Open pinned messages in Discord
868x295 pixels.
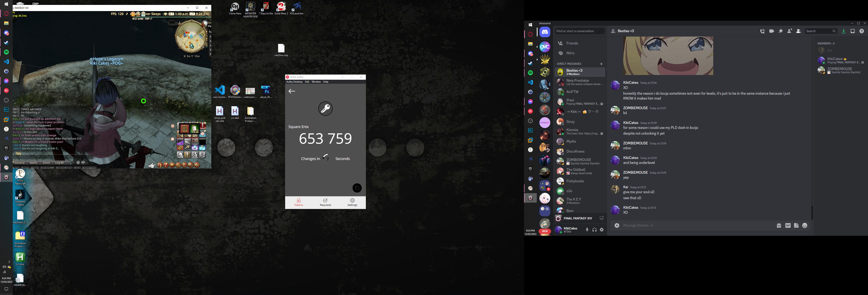point(780,31)
